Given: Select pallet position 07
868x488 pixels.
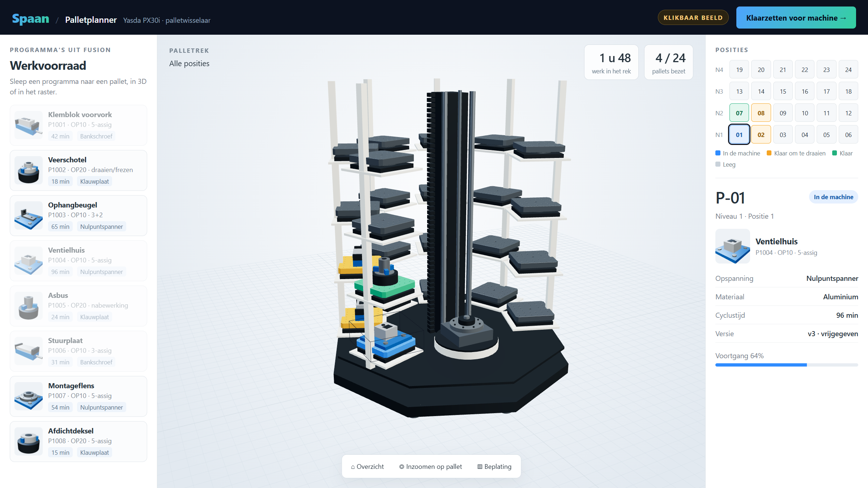Looking at the screenshot, I should [x=739, y=113].
